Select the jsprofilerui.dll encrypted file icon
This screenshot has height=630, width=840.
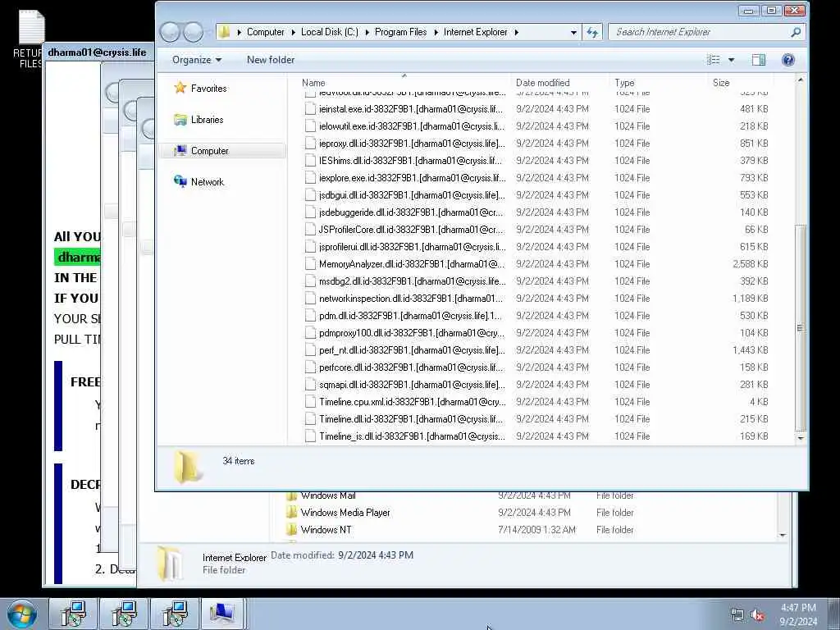[310, 246]
